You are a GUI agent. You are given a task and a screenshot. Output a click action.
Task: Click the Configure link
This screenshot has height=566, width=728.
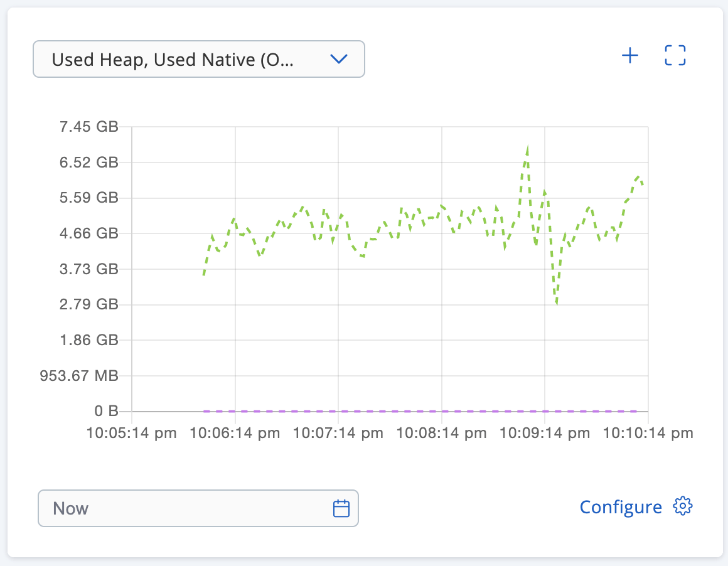click(x=620, y=507)
